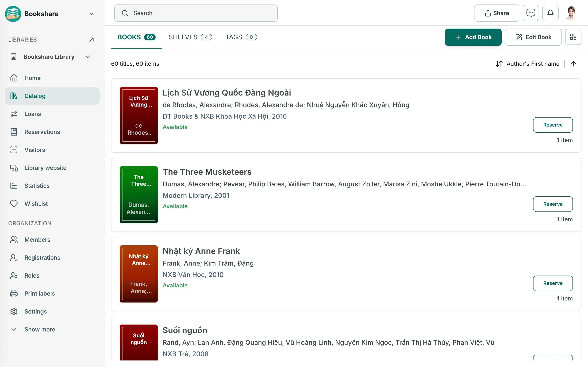Open the Suối nguồn book title
588x367 pixels.
(x=185, y=330)
